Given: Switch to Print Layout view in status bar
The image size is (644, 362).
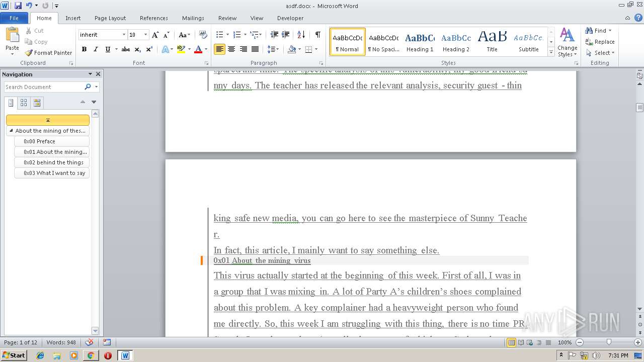Looking at the screenshot, I should point(512,342).
